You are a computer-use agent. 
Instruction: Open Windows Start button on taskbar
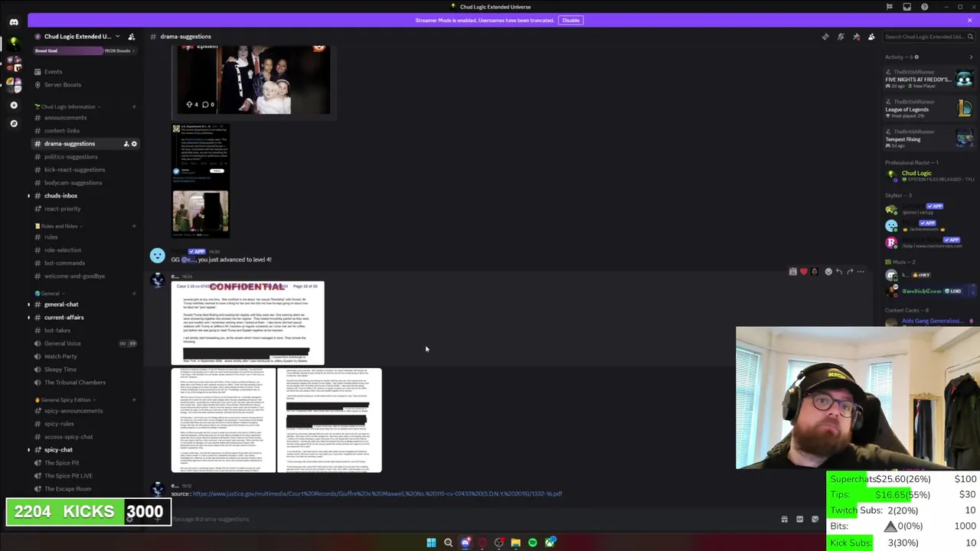coord(431,543)
